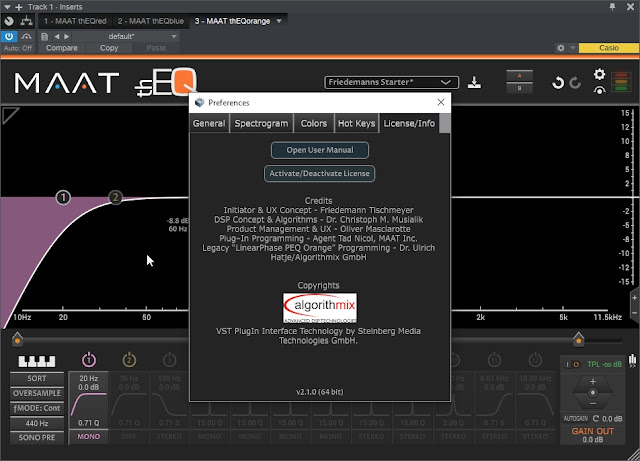The width and height of the screenshot is (640, 461).
Task: Select the A compare state
Action: coord(519,76)
